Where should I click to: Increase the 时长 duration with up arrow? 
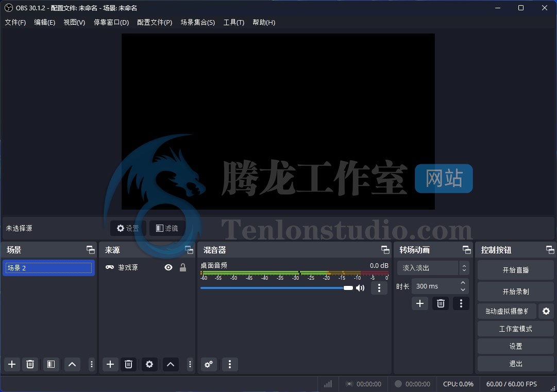click(463, 283)
